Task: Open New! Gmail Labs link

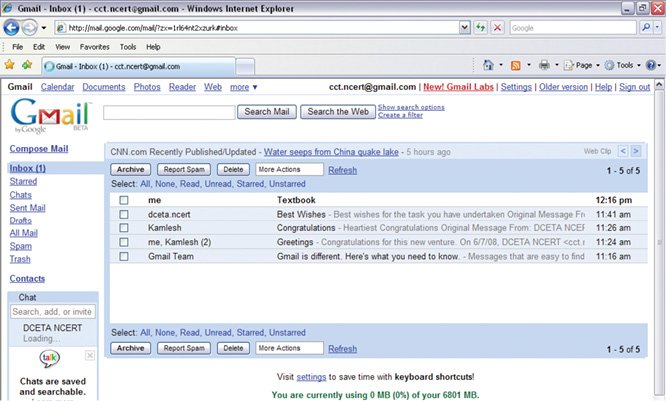Action: pyautogui.click(x=458, y=87)
